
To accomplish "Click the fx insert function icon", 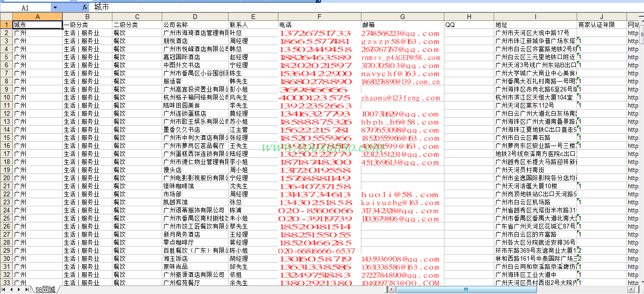I will pos(84,8).
